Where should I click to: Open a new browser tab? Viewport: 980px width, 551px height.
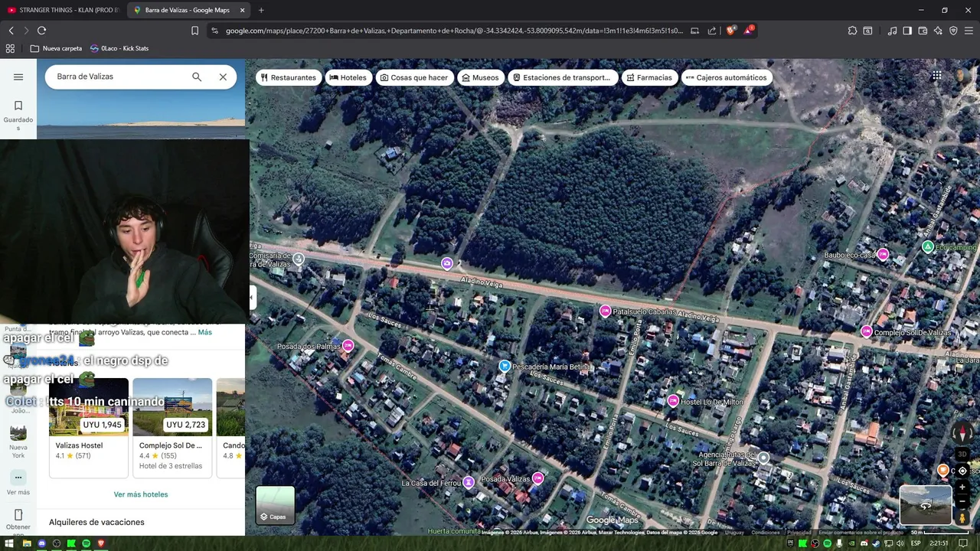[261, 10]
